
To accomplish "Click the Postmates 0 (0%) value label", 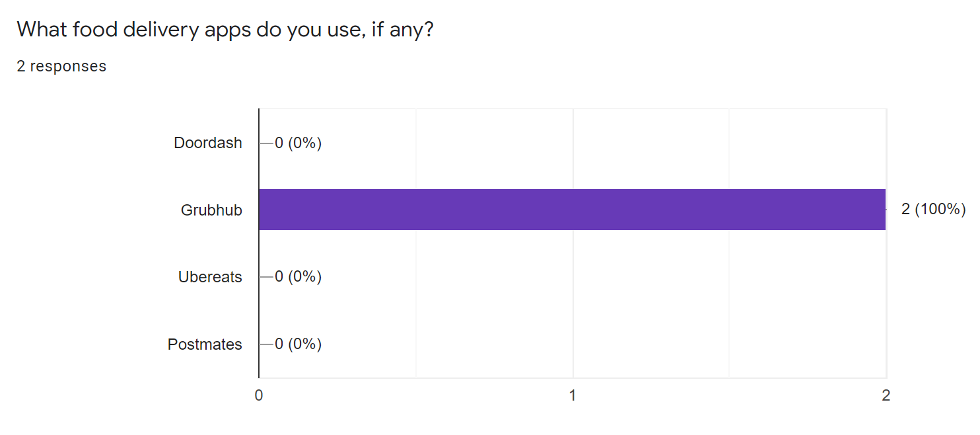I will click(298, 344).
